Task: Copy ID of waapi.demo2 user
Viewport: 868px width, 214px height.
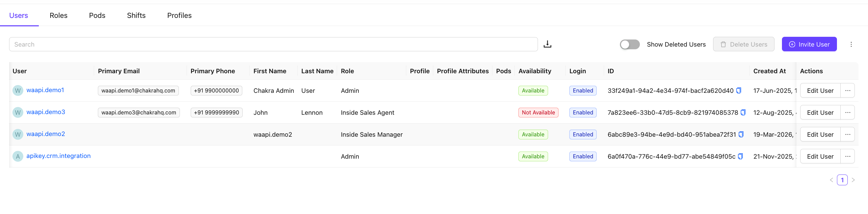Action: coord(741,134)
